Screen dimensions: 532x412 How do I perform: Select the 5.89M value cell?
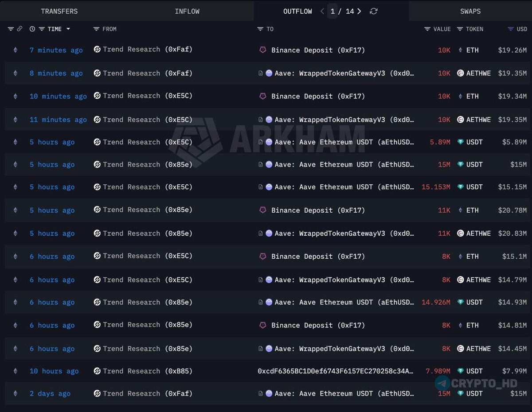(440, 142)
